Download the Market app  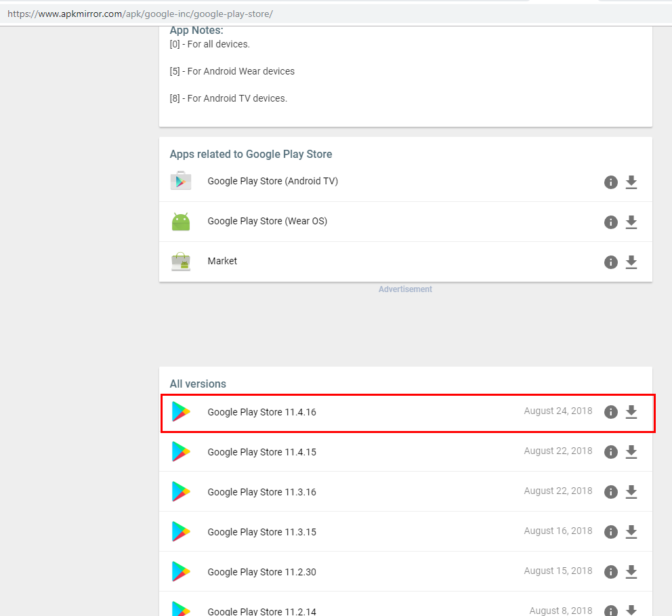[x=631, y=262]
